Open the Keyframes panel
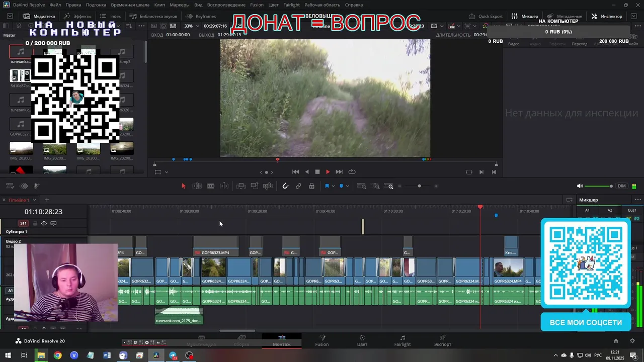The image size is (644, 362). (201, 16)
